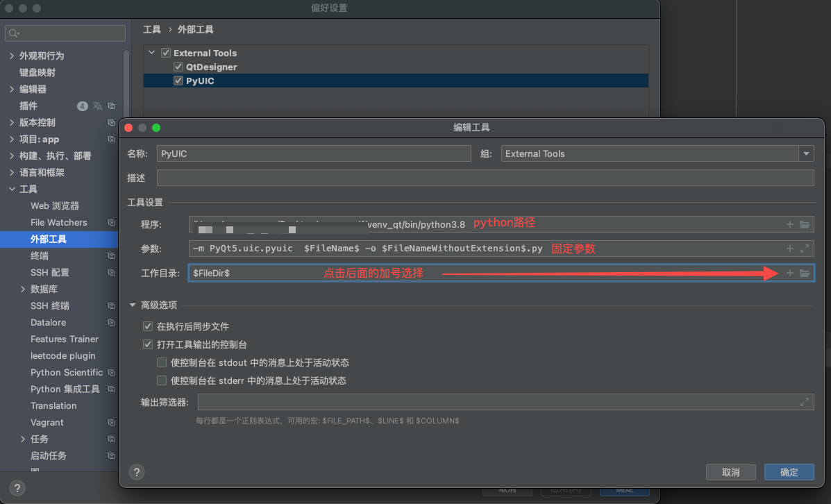Select QtDesigner tool row
This screenshot has width=831, height=504.
(x=396, y=67)
